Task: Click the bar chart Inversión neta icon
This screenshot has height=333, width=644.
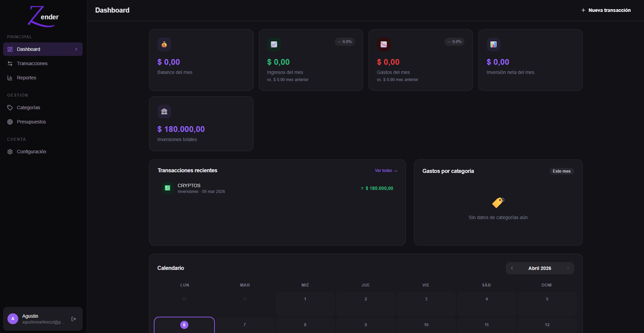Action: pyautogui.click(x=493, y=44)
